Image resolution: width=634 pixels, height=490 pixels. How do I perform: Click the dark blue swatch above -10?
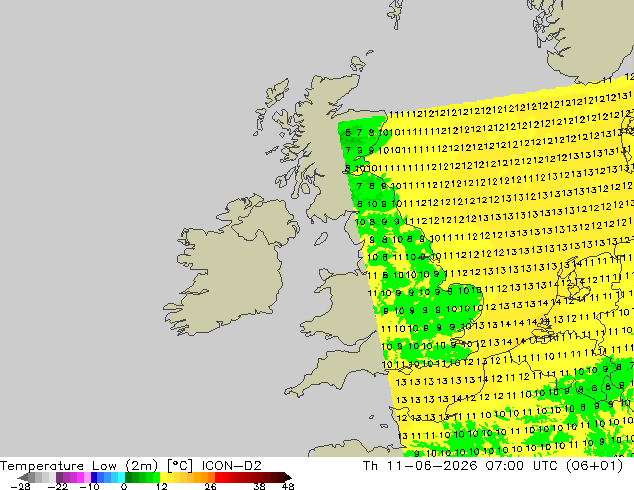pos(94,477)
